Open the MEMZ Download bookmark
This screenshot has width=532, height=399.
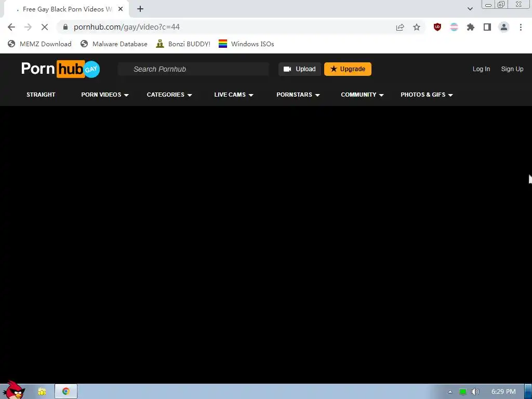coord(39,44)
